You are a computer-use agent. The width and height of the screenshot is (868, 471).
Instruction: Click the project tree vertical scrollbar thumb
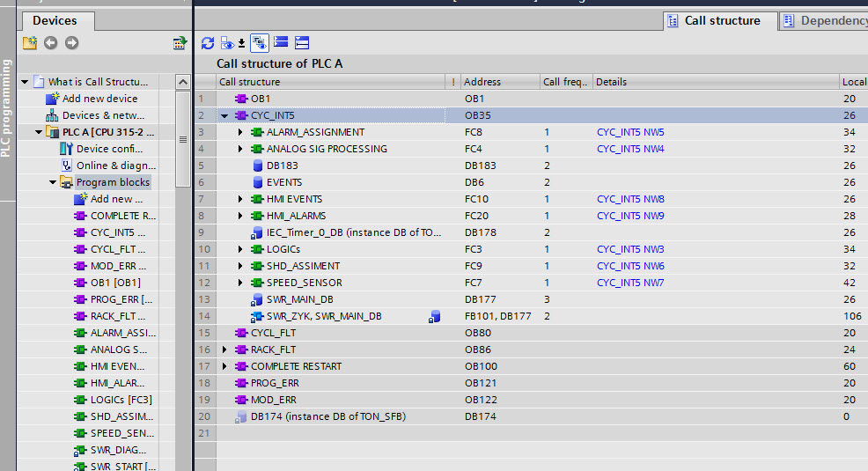(183, 139)
